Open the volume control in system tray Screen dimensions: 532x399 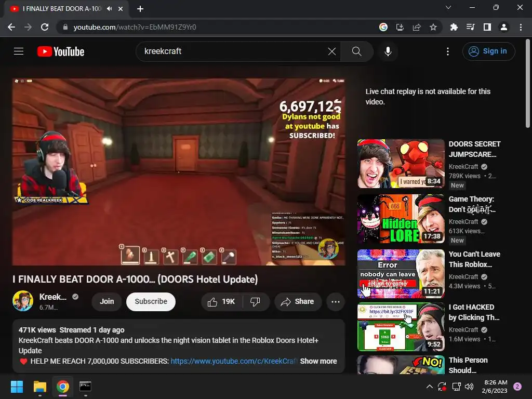[x=469, y=387]
